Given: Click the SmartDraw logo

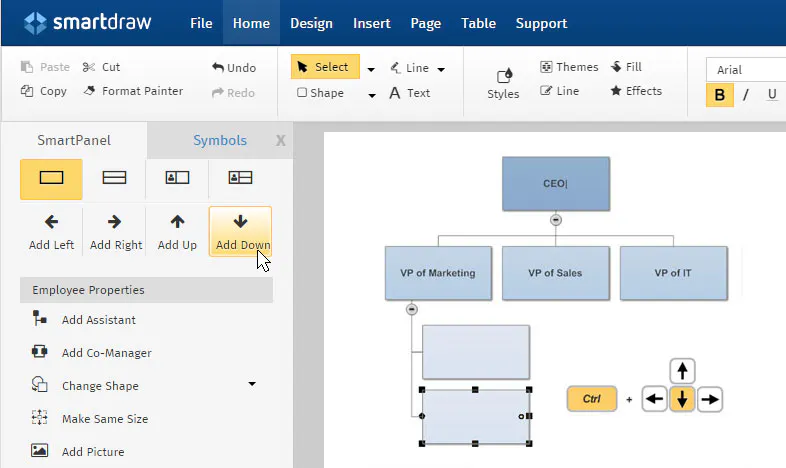Looking at the screenshot, I should (x=88, y=23).
